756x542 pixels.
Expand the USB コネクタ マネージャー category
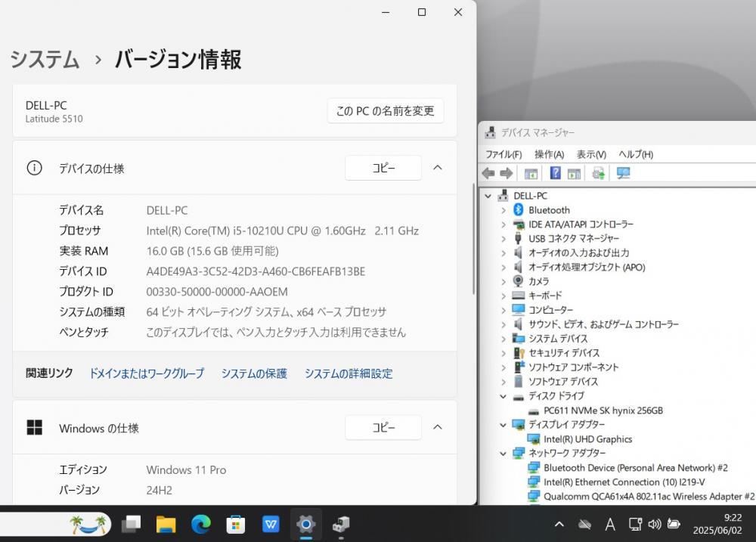tap(503, 239)
